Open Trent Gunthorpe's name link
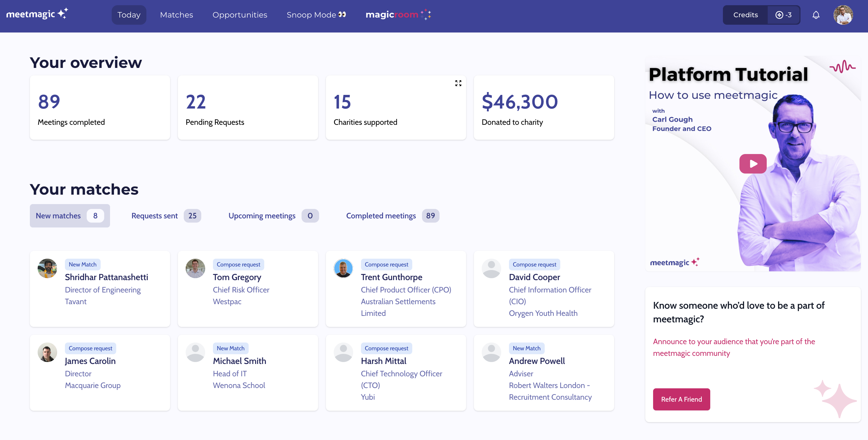The height and width of the screenshot is (440, 868). click(391, 277)
